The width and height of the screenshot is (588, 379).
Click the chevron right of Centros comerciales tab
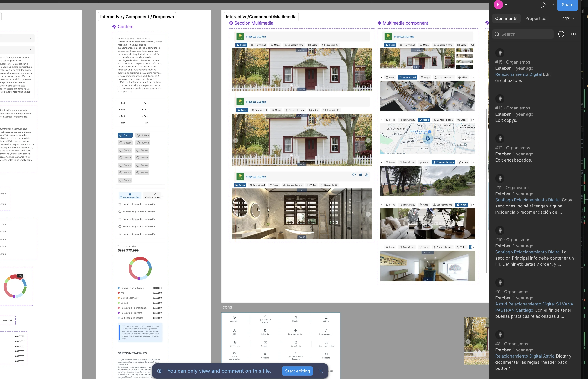point(163,196)
